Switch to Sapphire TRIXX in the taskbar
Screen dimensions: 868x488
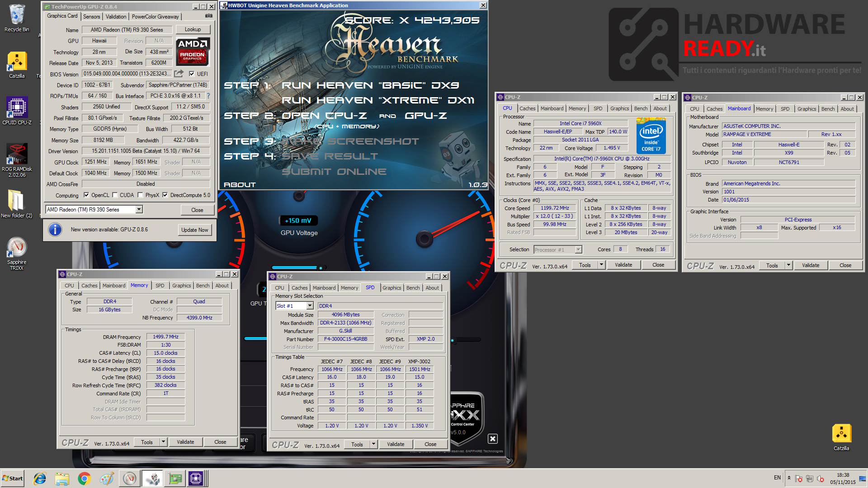[x=130, y=478]
